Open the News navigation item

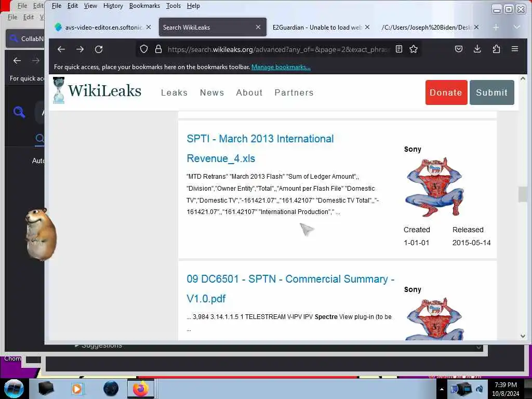pyautogui.click(x=212, y=92)
